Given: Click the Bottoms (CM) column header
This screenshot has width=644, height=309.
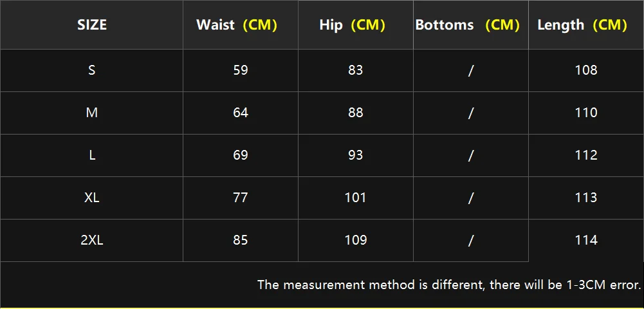Looking at the screenshot, I should point(467,25).
